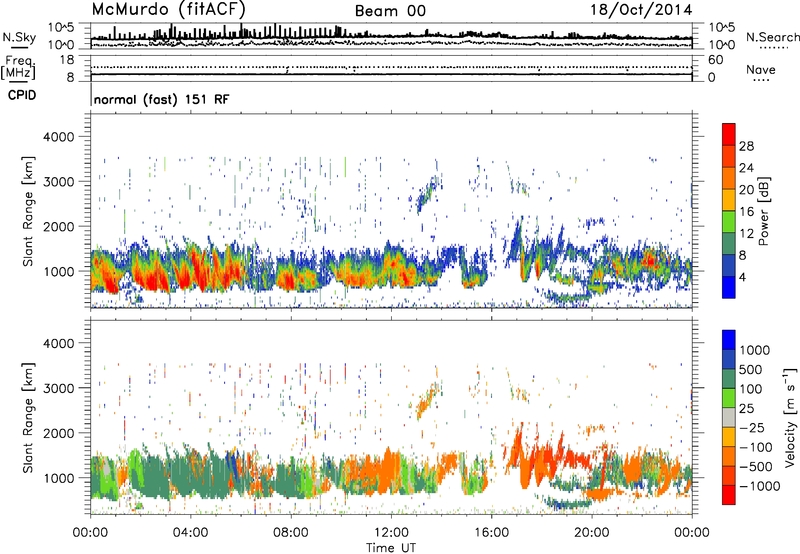Click the "Beam 00" header label
Image resolution: width=800 pixels, height=554 pixels.
(x=390, y=11)
